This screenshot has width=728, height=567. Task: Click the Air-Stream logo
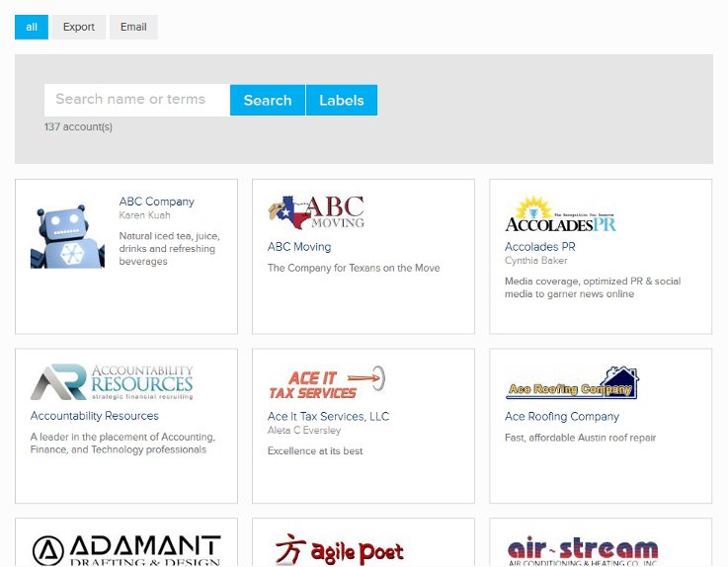pos(583,551)
